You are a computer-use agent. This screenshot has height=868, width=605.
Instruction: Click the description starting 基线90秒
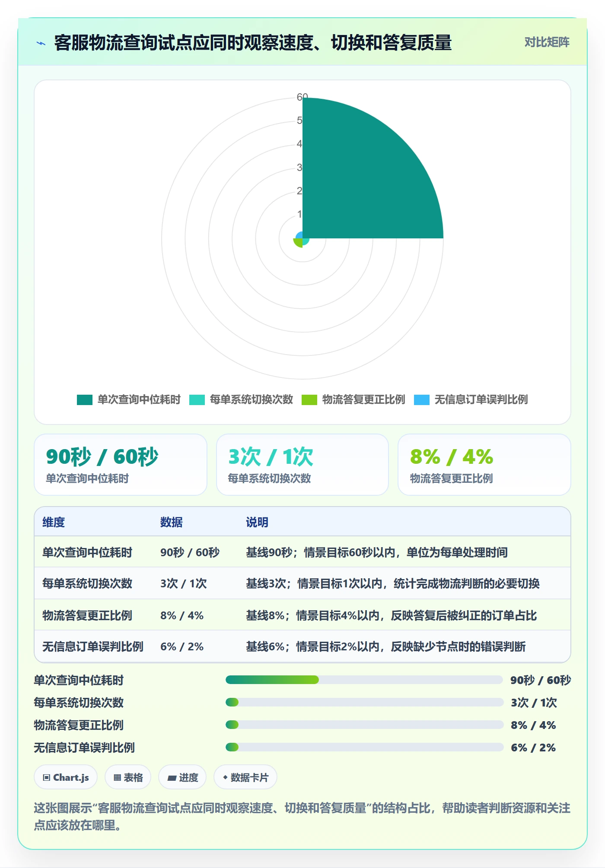point(377,552)
